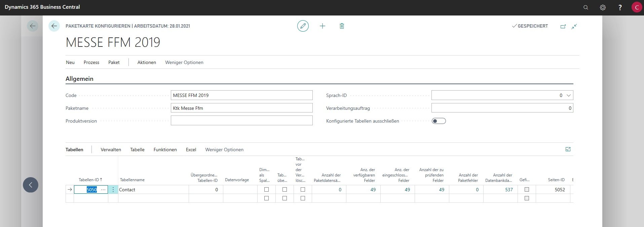644x227 pixels.
Task: Open Anzahl der Paketfehler value 0
Action: 477,190
